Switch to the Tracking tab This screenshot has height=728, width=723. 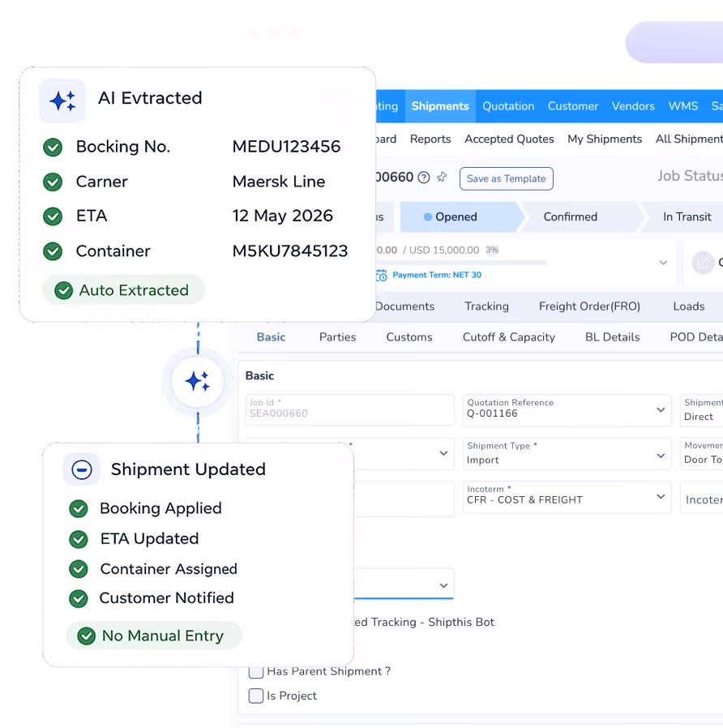(487, 306)
